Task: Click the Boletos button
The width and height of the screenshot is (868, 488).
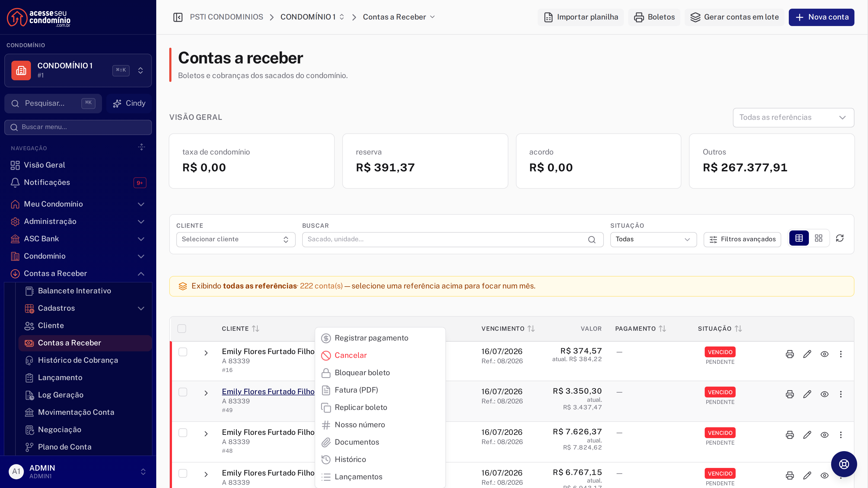Action: [654, 17]
